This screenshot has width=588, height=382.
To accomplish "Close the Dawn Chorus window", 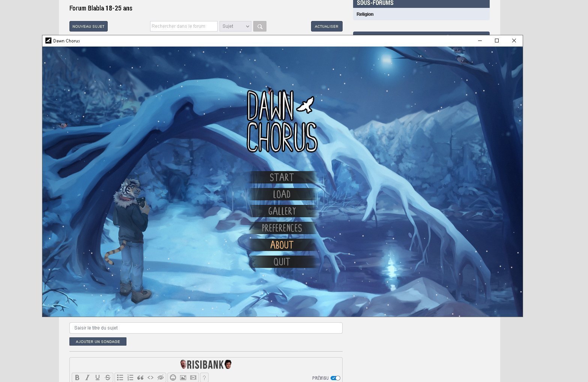I will click(x=514, y=41).
